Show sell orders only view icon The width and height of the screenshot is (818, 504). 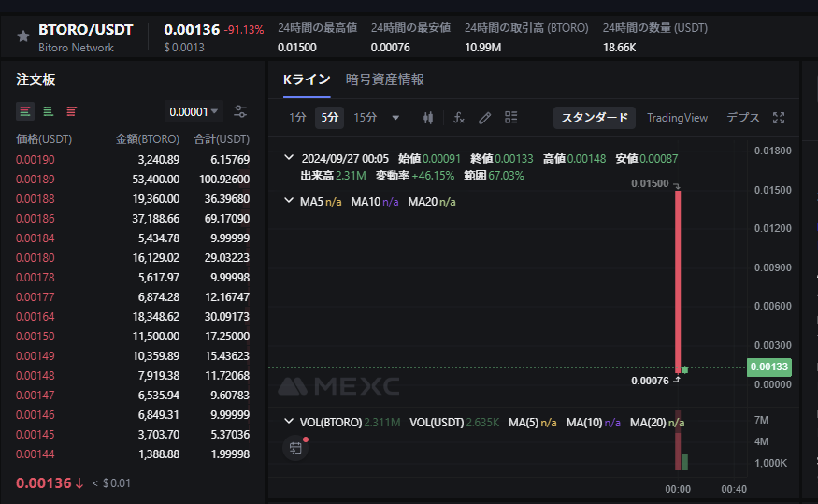click(x=71, y=111)
